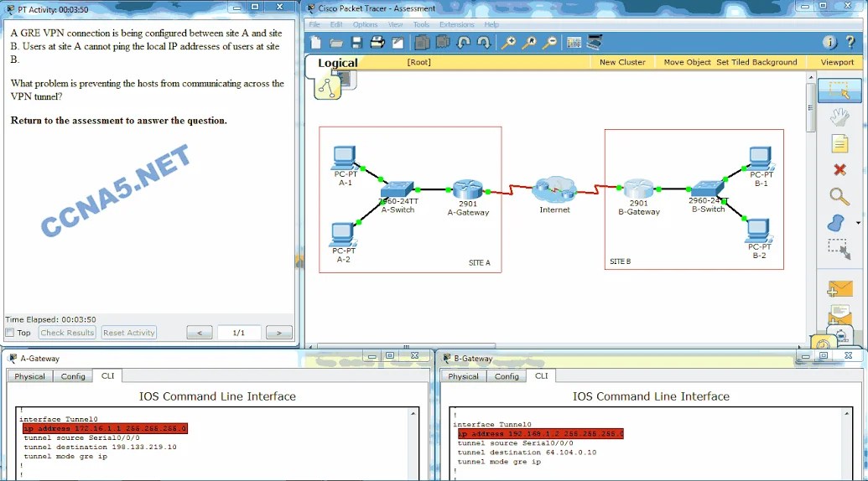
Task: Select the B-Gateway router in topology
Action: point(638,189)
